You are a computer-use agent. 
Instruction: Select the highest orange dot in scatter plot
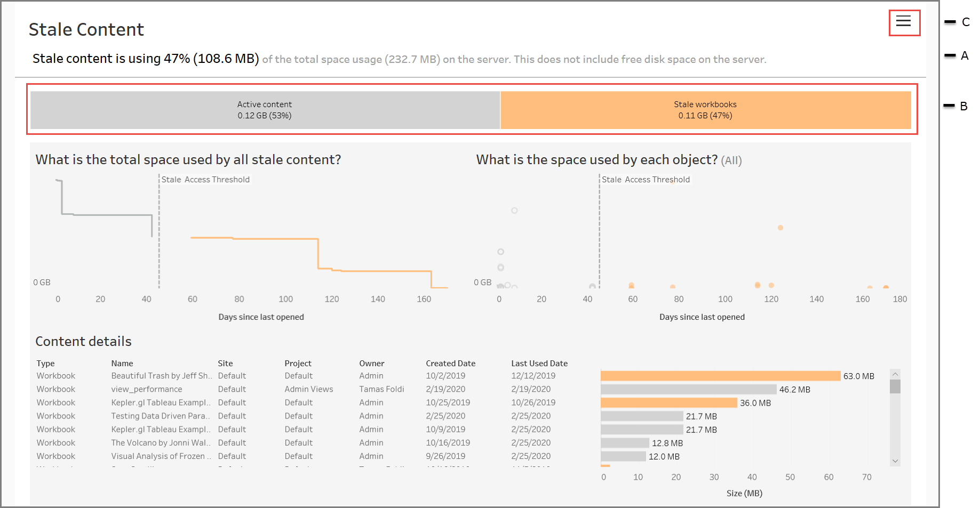point(780,228)
